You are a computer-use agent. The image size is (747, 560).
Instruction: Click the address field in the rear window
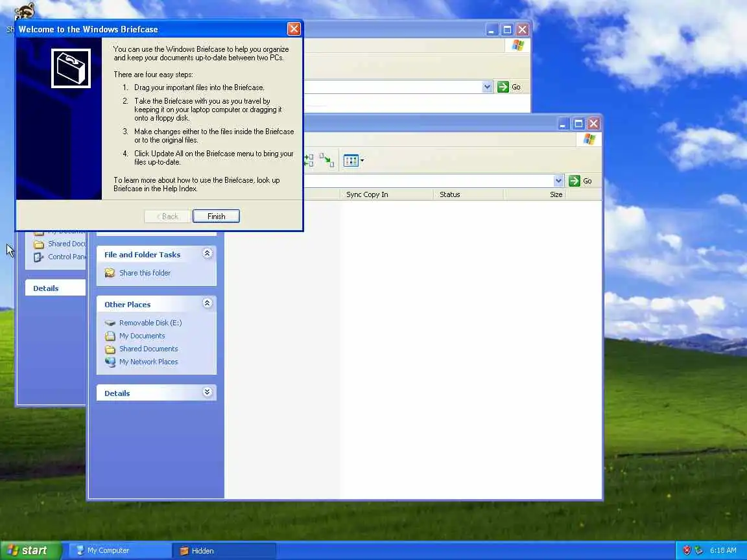click(393, 87)
